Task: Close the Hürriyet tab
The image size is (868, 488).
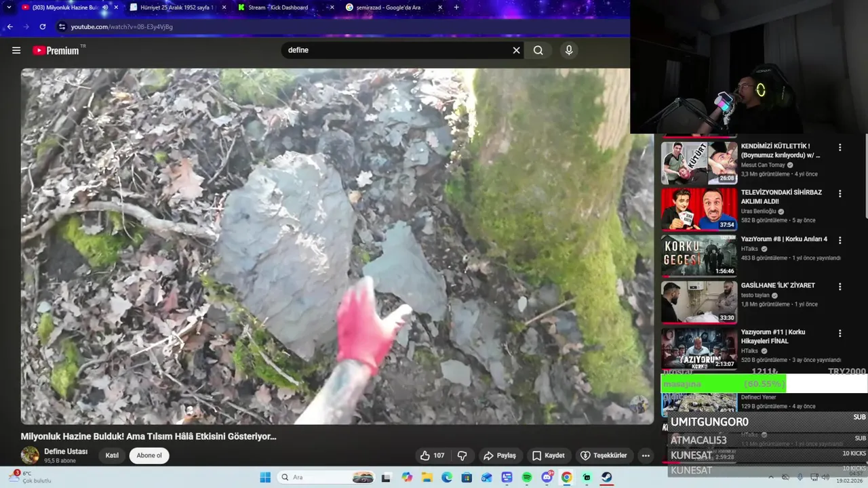Action: coord(223,7)
